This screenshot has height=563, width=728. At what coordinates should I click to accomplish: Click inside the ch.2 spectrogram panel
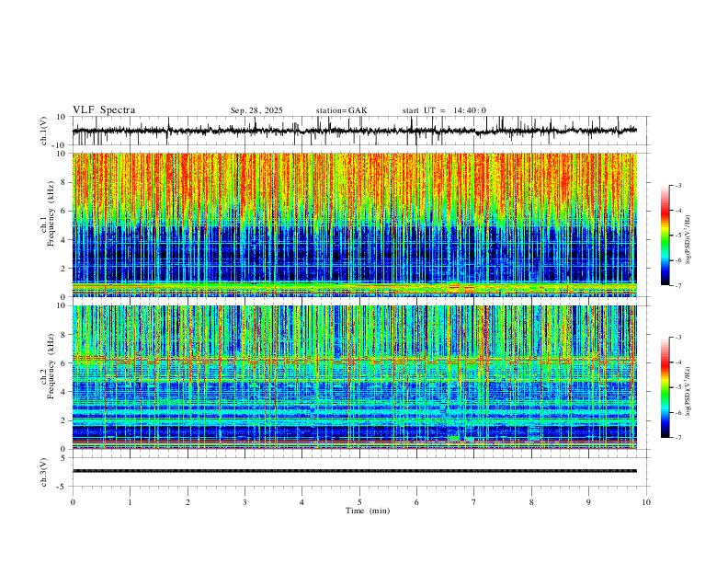point(355,377)
